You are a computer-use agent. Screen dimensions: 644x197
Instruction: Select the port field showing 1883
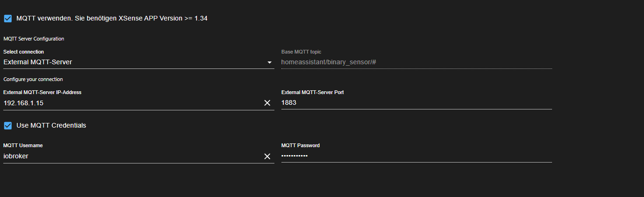415,103
